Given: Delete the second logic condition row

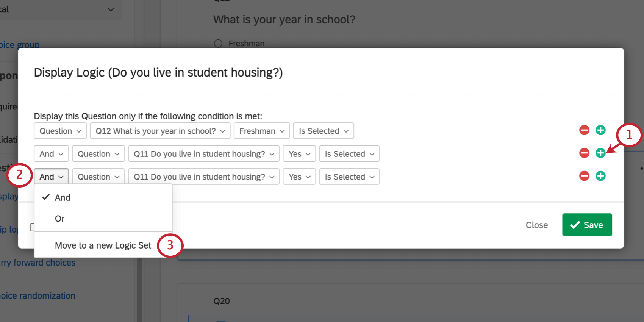Looking at the screenshot, I should 584,153.
